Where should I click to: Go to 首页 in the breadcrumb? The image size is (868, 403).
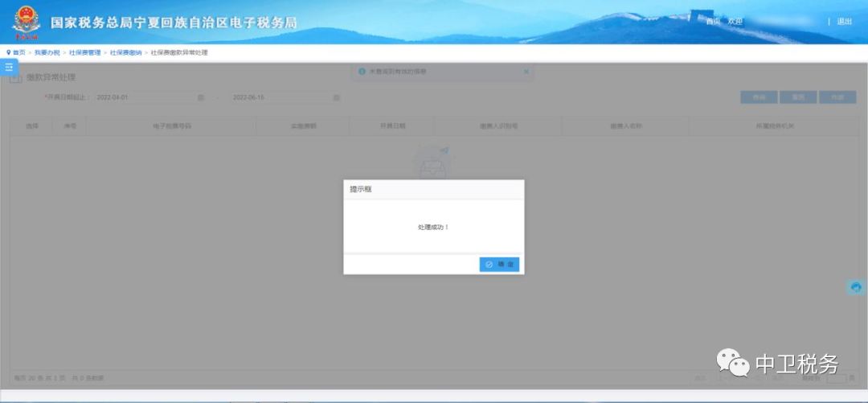coord(19,52)
